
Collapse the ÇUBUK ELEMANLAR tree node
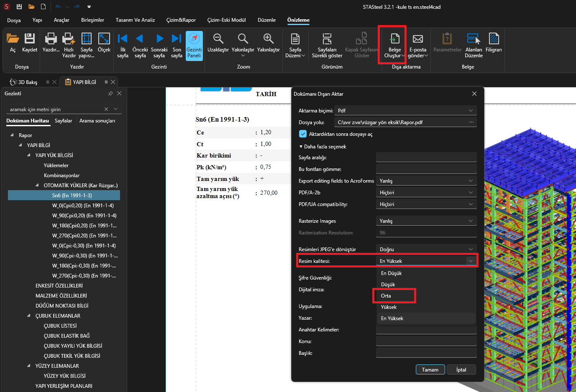coord(29,316)
